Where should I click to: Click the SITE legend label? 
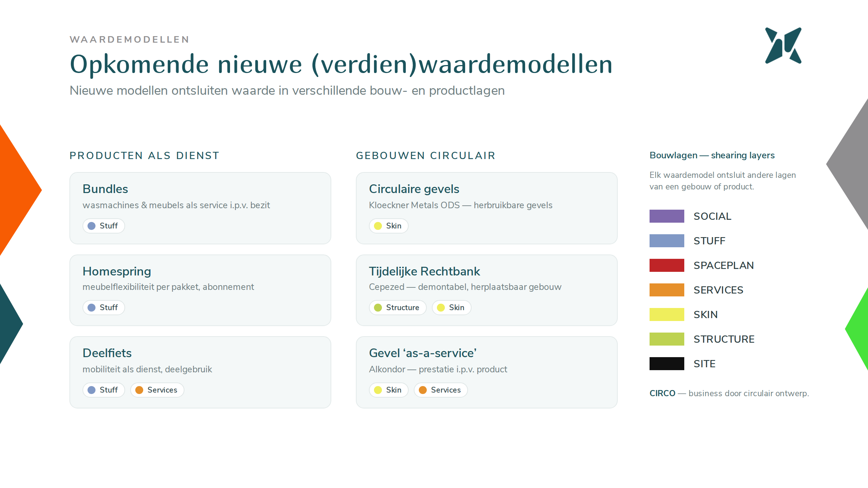705,364
